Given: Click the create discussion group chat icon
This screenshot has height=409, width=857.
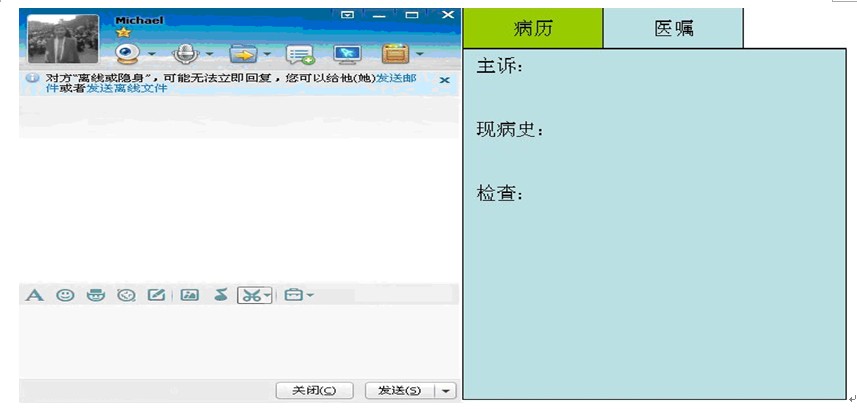Looking at the screenshot, I should point(299,54).
